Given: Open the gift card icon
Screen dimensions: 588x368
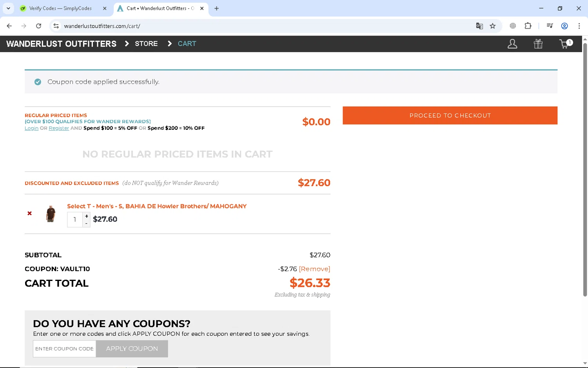Looking at the screenshot, I should click(538, 44).
